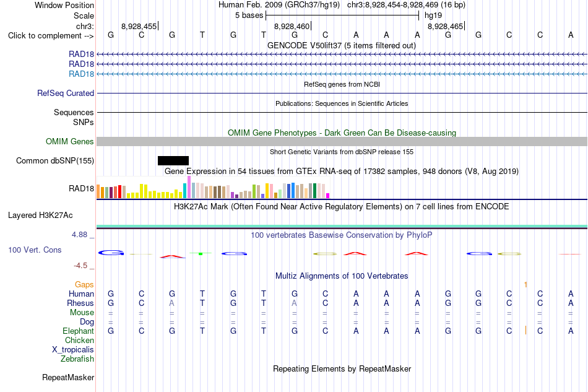Select the Rhesus species row label
The width and height of the screenshot is (588, 392).
(80, 303)
